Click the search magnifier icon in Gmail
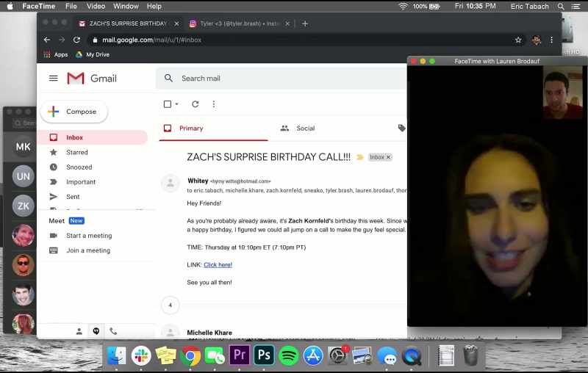The image size is (588, 373). coord(168,79)
